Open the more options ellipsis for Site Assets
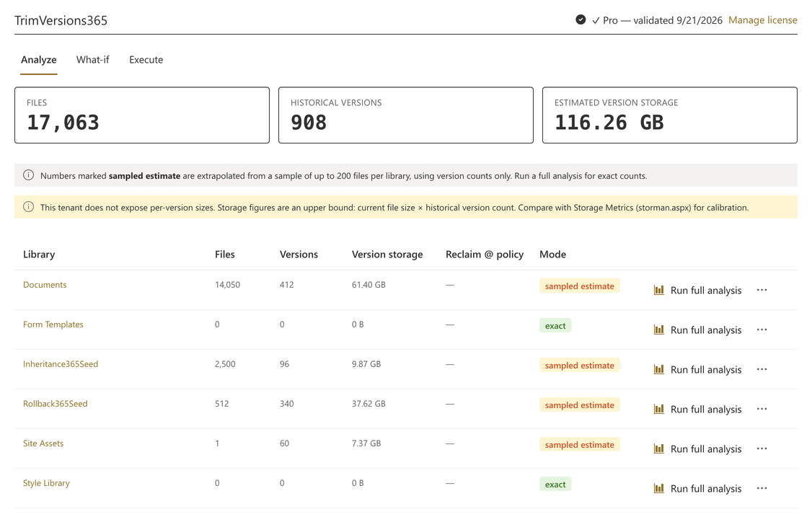Screen dimensions: 812x522 pos(762,448)
